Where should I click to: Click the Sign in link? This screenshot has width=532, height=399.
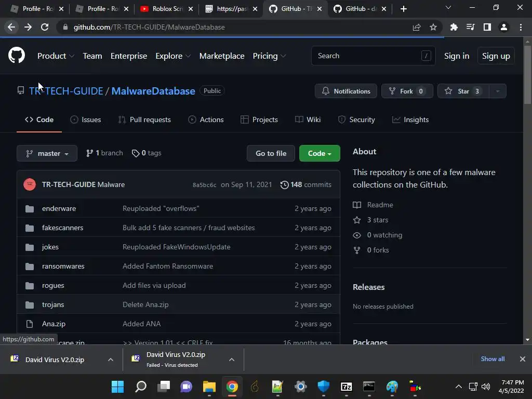[457, 56]
